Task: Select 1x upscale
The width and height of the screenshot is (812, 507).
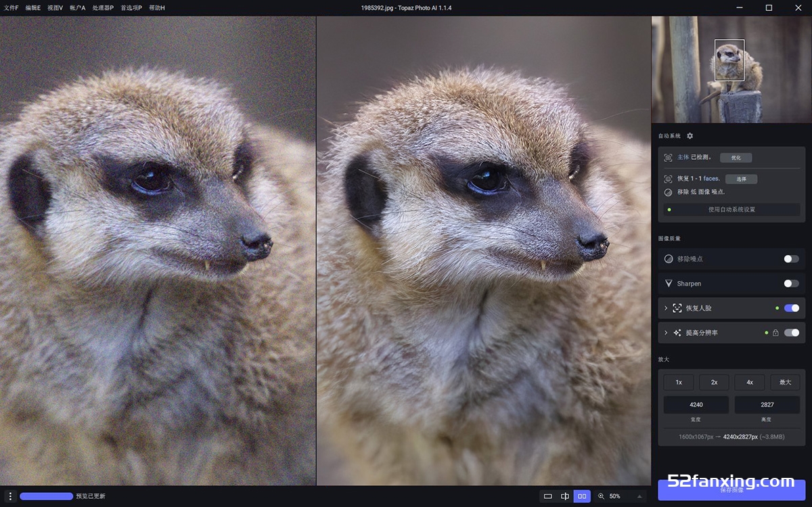Action: pyautogui.click(x=679, y=382)
